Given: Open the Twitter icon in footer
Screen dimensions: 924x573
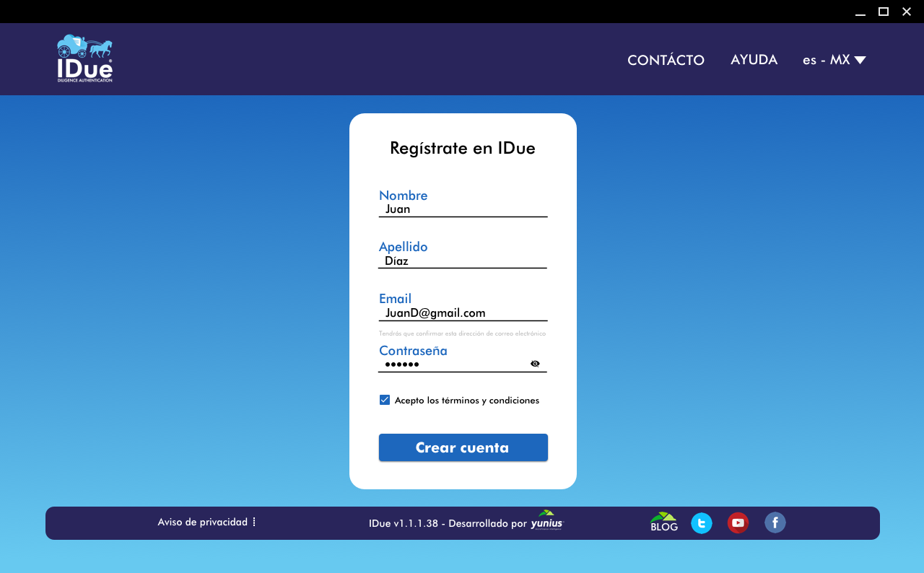Looking at the screenshot, I should tap(702, 523).
